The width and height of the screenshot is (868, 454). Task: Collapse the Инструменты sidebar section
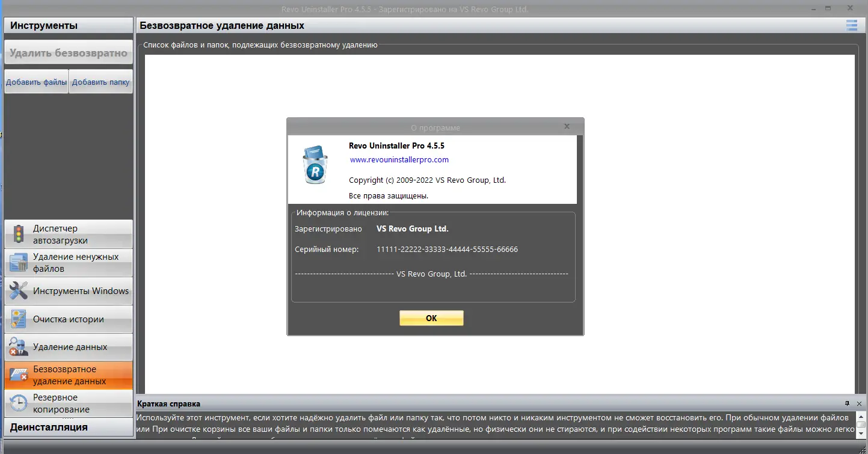coord(68,25)
